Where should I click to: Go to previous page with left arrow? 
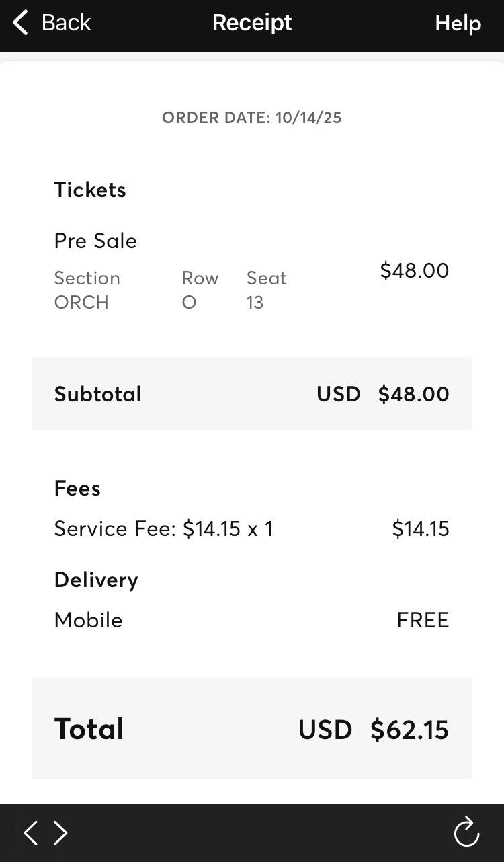[x=30, y=833]
